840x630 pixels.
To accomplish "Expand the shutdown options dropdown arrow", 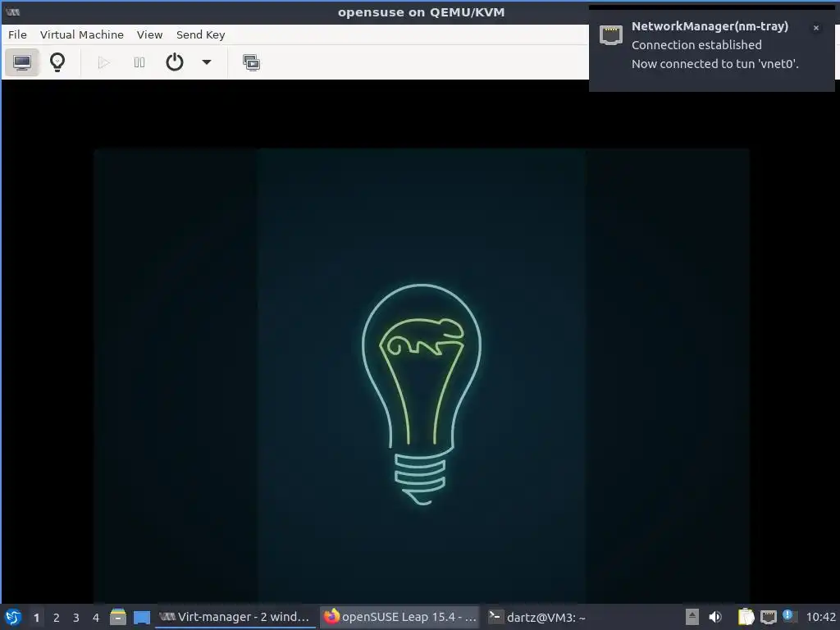I will point(207,62).
